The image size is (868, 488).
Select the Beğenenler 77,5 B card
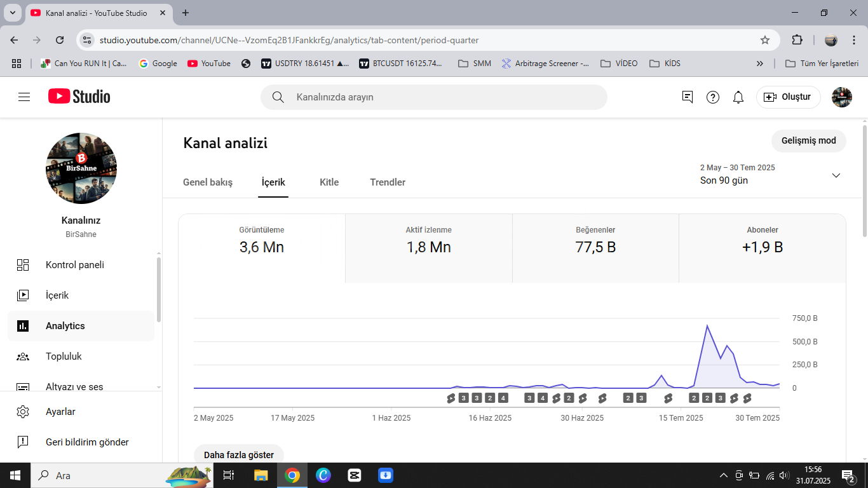pyautogui.click(x=595, y=248)
